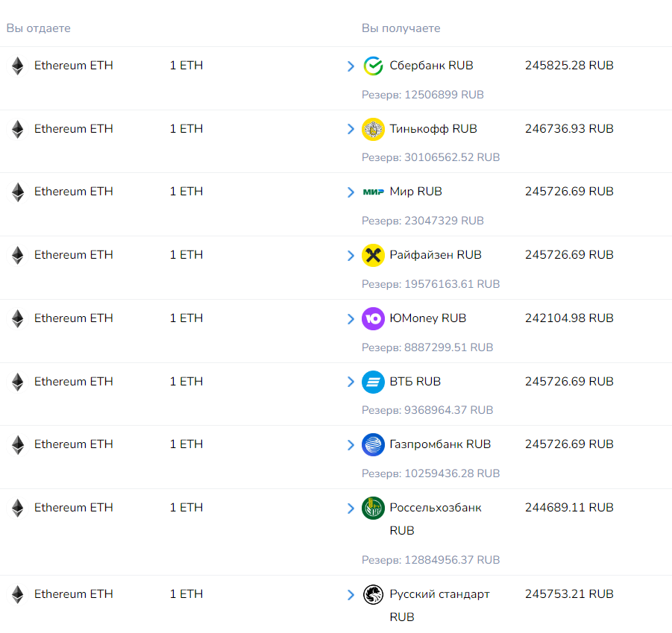Click the YuMoney purple logo
Screen dimensions: 672x633
coord(373,318)
